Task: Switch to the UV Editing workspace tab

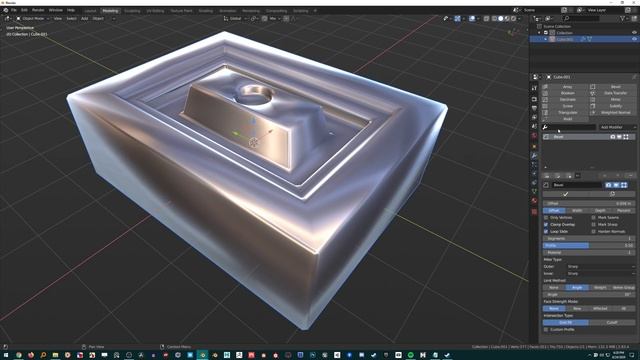Action: (156, 11)
